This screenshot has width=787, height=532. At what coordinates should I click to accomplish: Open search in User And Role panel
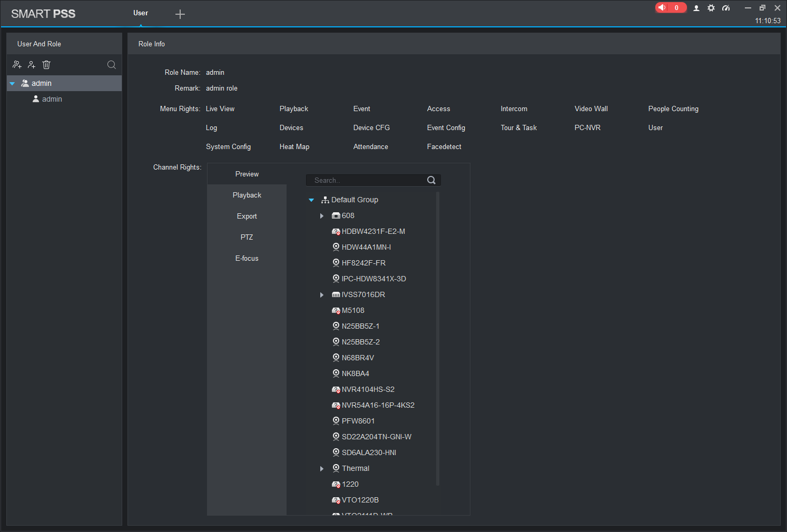point(112,65)
